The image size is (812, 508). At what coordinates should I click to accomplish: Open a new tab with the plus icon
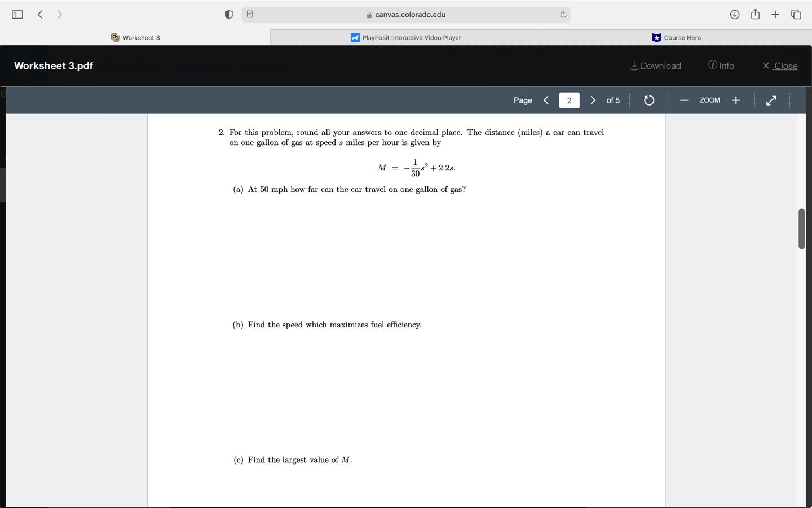pyautogui.click(x=775, y=15)
